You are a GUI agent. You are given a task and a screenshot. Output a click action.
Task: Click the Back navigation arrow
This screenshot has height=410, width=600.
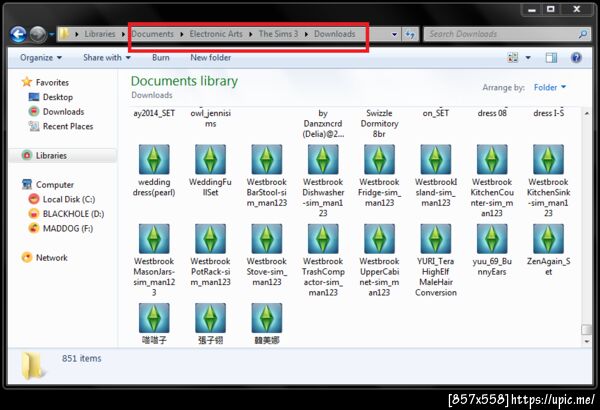pos(18,34)
